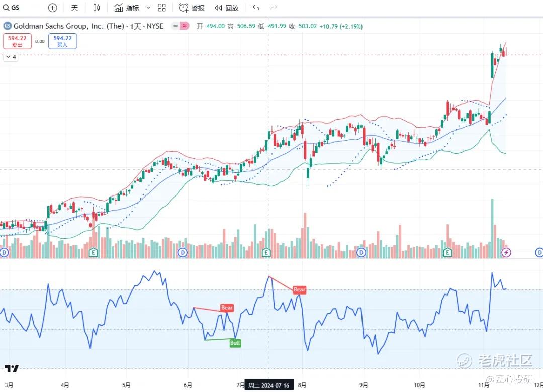Image resolution: width=543 pixels, height=392 pixels.
Task: Click the 高=506.59 high value
Action: (x=241, y=26)
